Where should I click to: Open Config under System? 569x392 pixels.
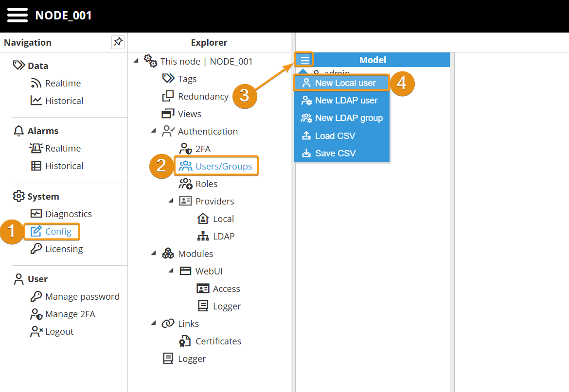[58, 231]
